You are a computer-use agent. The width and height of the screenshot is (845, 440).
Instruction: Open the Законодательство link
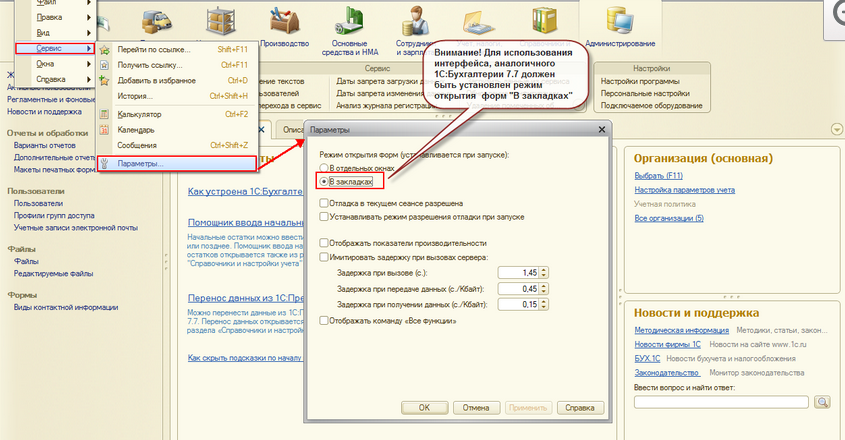click(x=667, y=373)
